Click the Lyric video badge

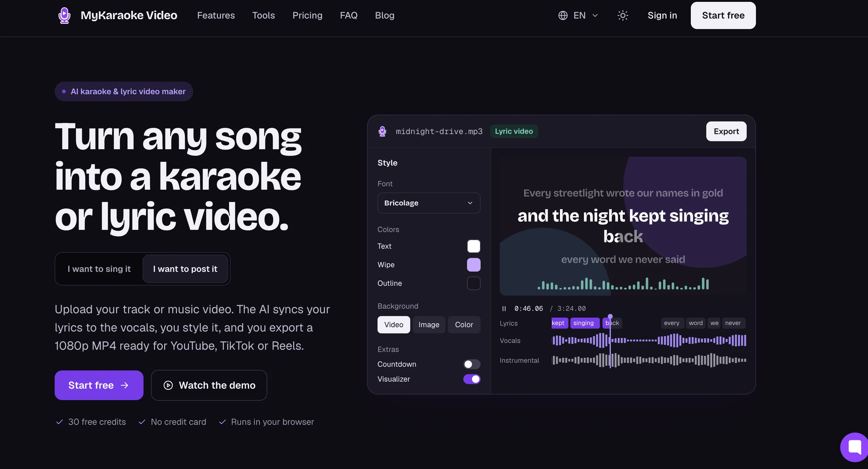pyautogui.click(x=514, y=132)
